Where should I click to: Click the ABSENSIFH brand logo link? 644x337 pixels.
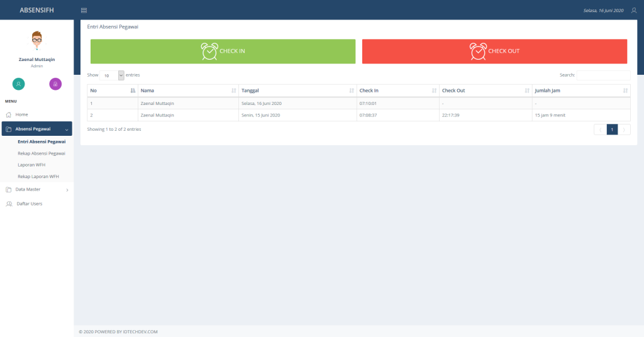(36, 10)
